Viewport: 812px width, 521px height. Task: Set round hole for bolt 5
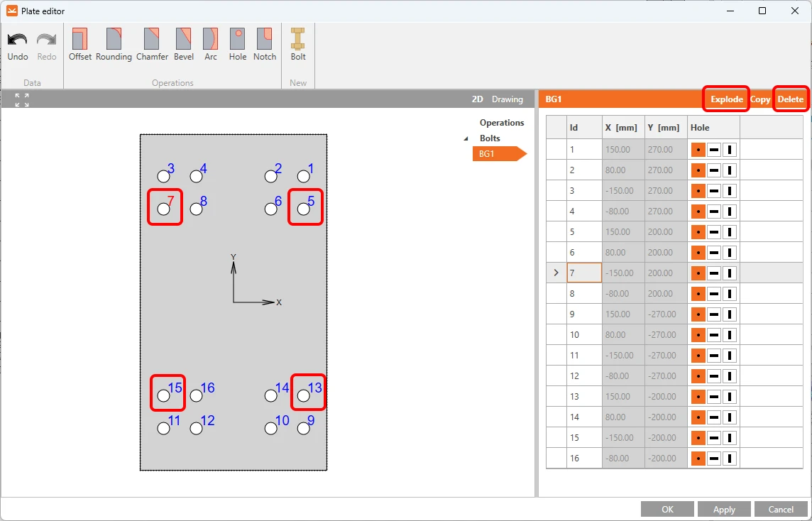tap(698, 232)
